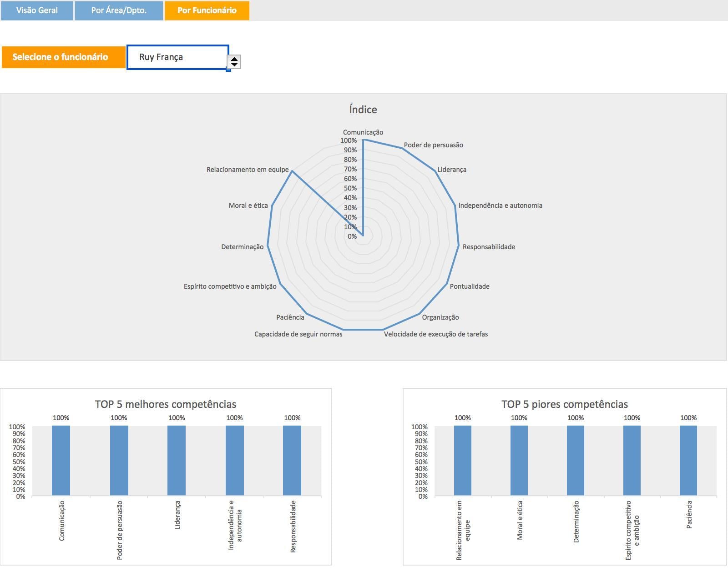Click the Poder de persuasão bar
This screenshot has width=728, height=582.
[119, 460]
